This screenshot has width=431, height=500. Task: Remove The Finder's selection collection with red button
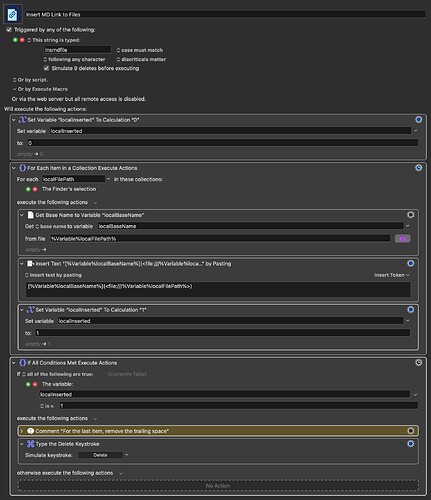pos(35,189)
